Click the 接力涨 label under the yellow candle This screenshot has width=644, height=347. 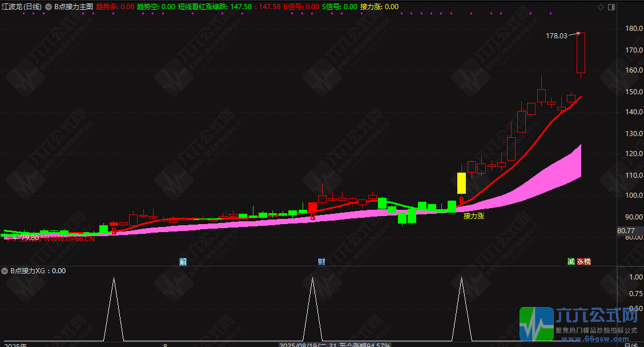pos(473,216)
